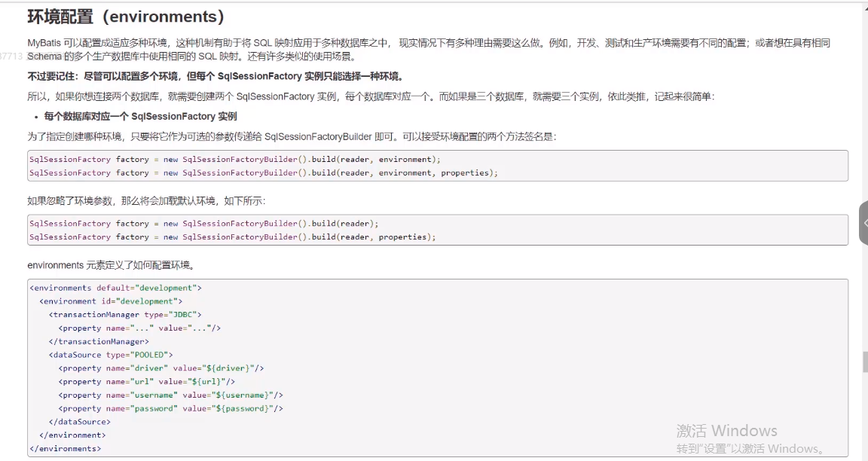Click the vertical scrollbar thumb
Image resolution: width=868 pixels, height=461 pixels.
click(x=863, y=362)
